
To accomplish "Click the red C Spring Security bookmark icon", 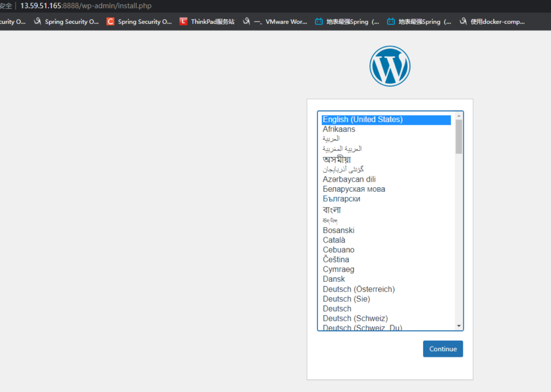I will click(x=110, y=21).
